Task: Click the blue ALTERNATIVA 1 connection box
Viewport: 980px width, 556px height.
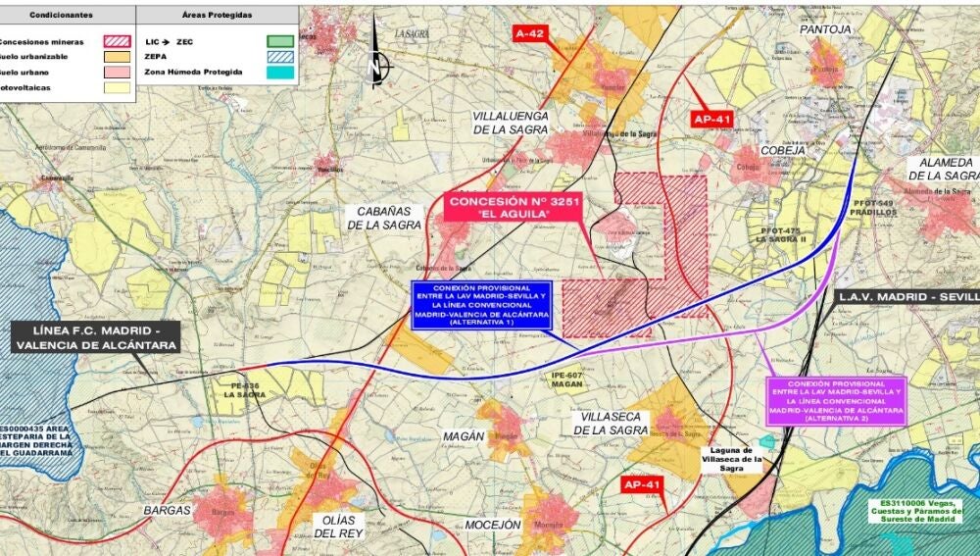Action: [481, 305]
